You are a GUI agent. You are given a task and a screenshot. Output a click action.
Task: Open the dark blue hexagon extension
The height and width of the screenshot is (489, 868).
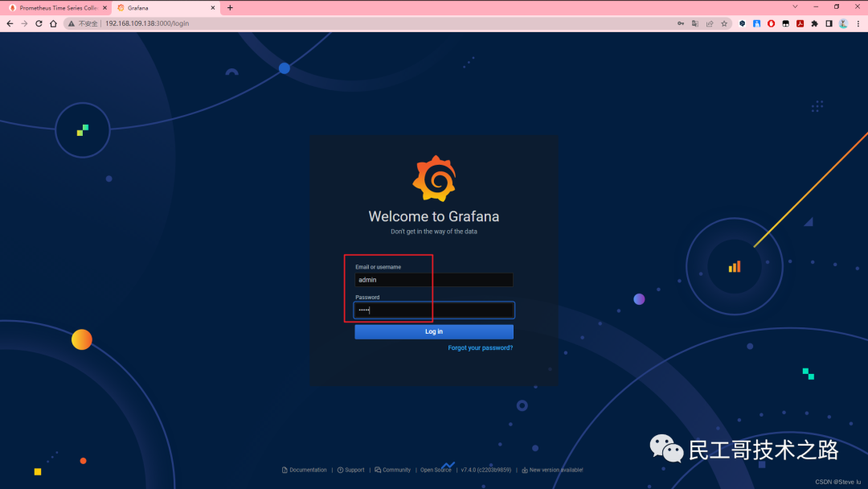point(743,23)
